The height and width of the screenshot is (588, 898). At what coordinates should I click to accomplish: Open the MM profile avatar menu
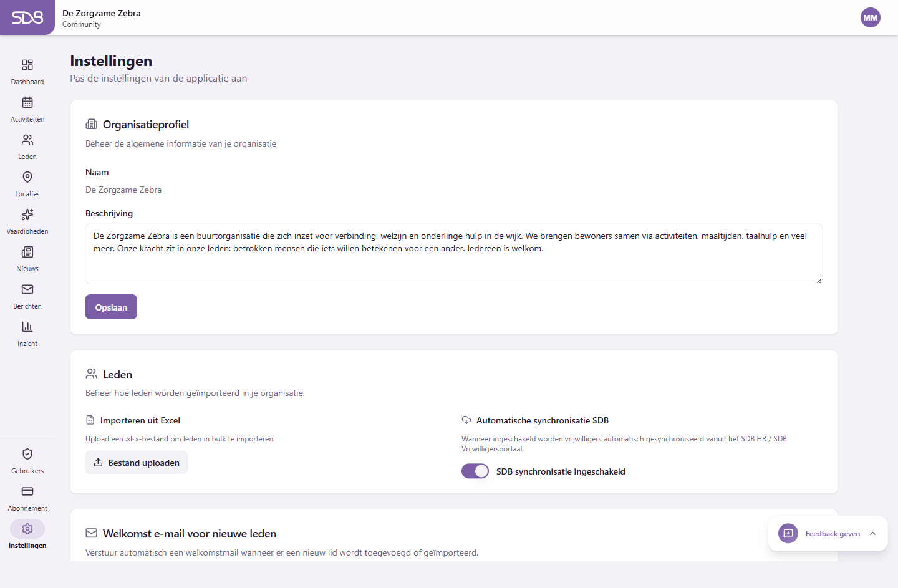[871, 17]
